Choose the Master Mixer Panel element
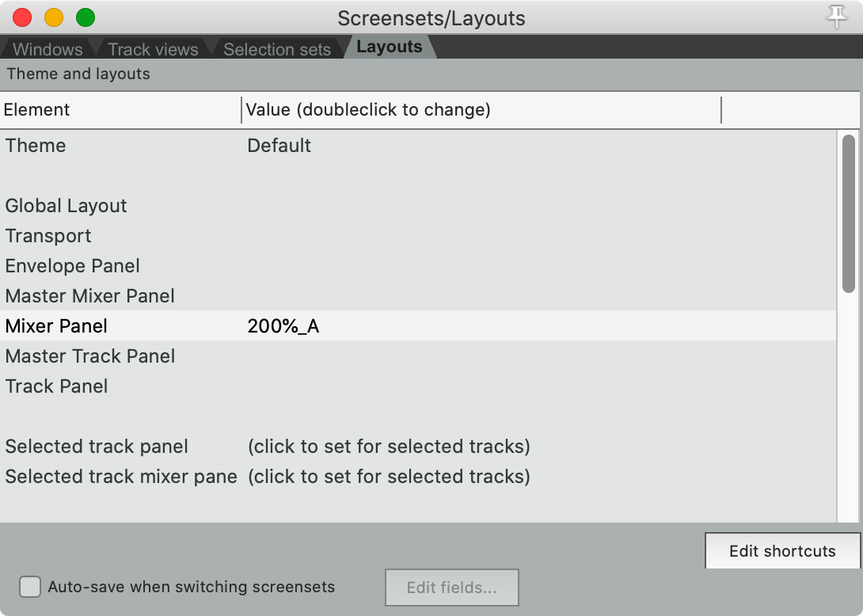The width and height of the screenshot is (863, 616). [89, 296]
